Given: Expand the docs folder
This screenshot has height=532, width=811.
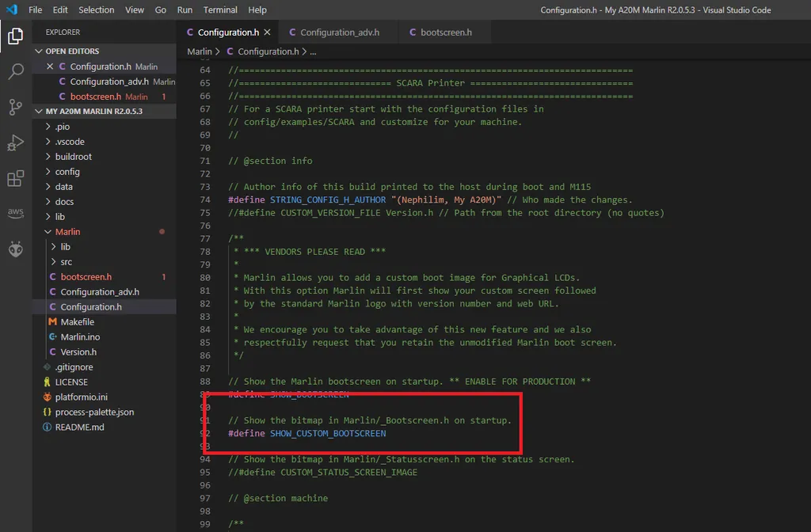Looking at the screenshot, I should 105,202.
